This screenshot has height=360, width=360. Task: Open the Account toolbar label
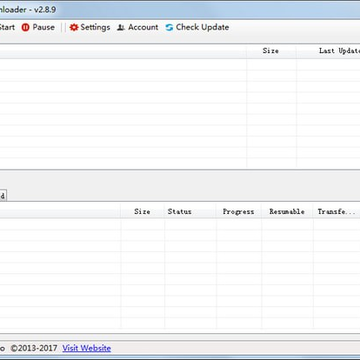143,27
